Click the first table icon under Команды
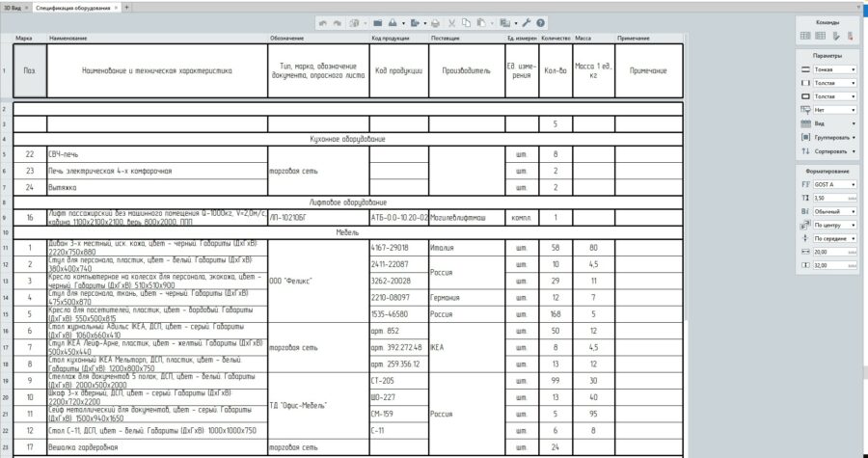The image size is (868, 458). tap(805, 36)
